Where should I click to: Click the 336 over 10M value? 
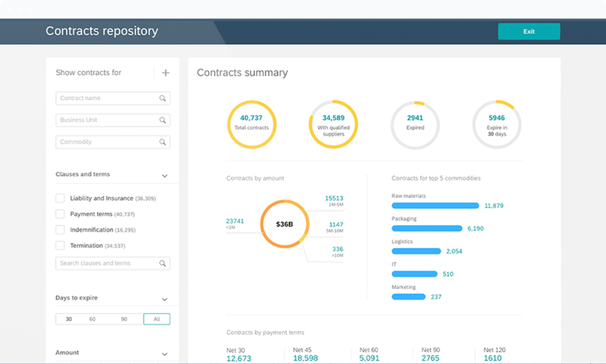pos(338,249)
